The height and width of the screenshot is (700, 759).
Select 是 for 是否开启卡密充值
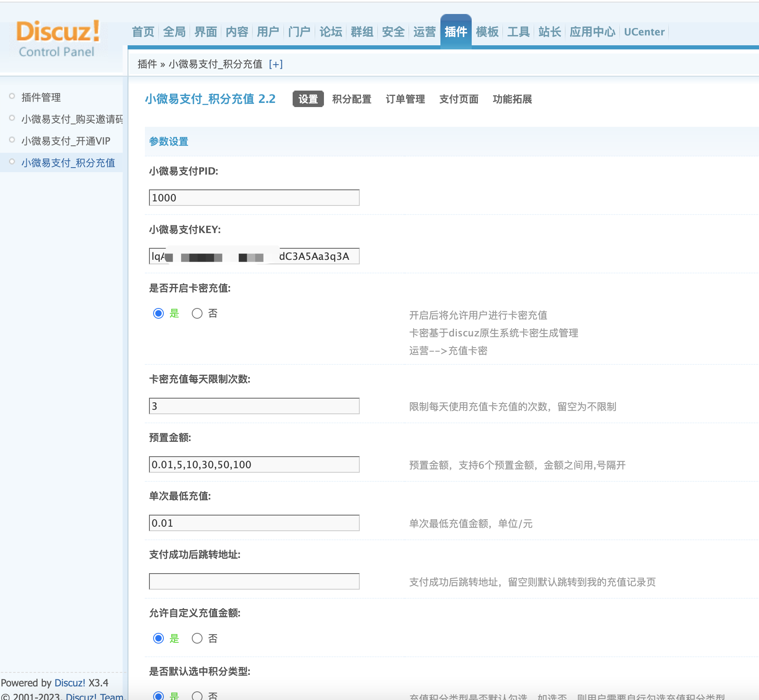(158, 313)
